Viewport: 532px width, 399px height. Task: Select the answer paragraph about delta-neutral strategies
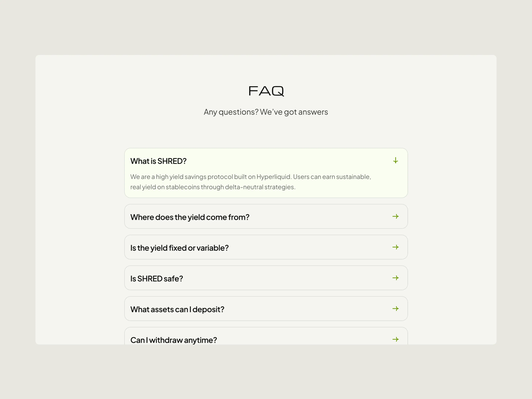250,182
